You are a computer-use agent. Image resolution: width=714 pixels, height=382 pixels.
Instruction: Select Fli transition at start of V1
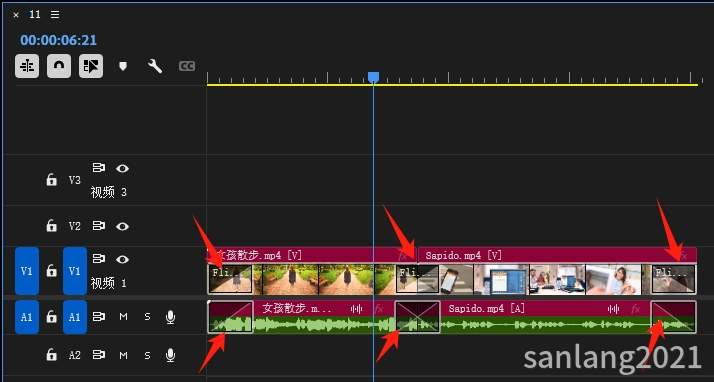pos(230,279)
